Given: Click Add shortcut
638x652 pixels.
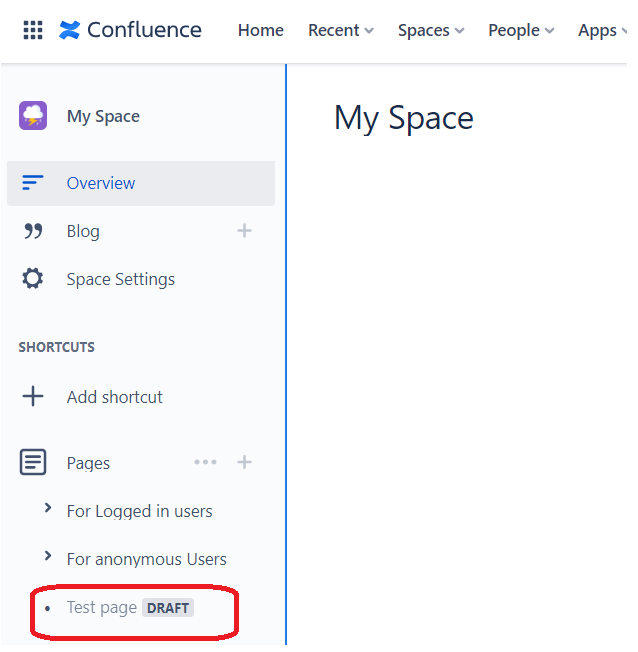Looking at the screenshot, I should click(115, 397).
